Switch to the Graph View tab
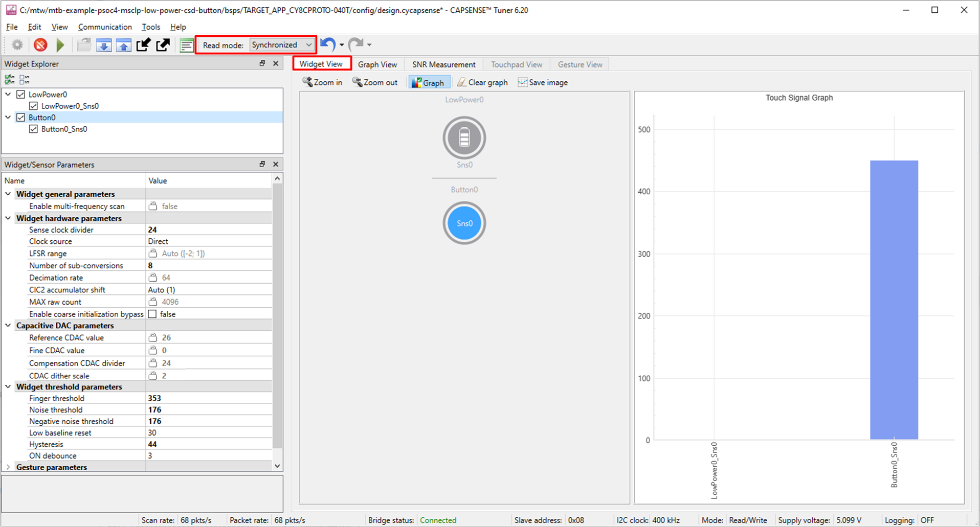Screen dimensions: 980x527 click(x=377, y=64)
